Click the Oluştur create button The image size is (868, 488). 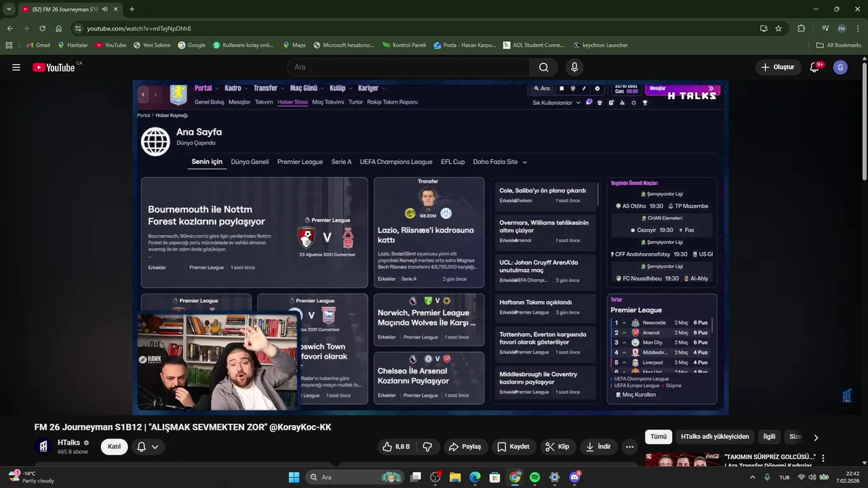click(x=778, y=67)
